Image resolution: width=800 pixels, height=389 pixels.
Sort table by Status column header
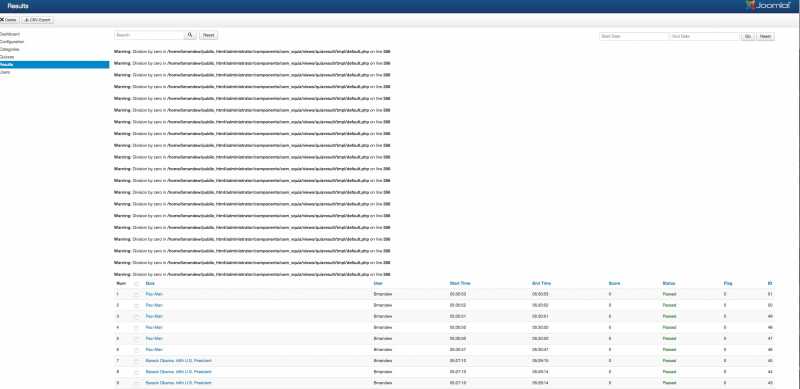pos(669,283)
